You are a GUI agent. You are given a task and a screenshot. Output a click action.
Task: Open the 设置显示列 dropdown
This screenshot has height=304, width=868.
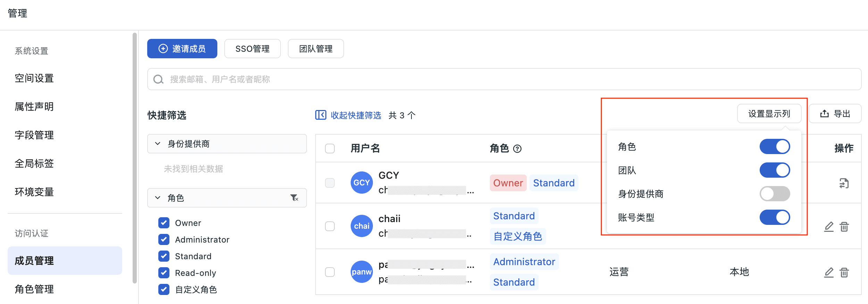pyautogui.click(x=769, y=113)
